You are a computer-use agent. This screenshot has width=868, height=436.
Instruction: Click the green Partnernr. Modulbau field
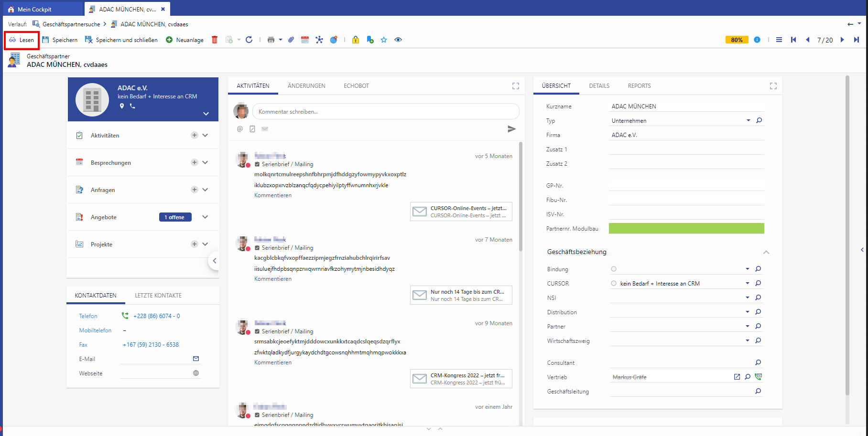coord(686,228)
